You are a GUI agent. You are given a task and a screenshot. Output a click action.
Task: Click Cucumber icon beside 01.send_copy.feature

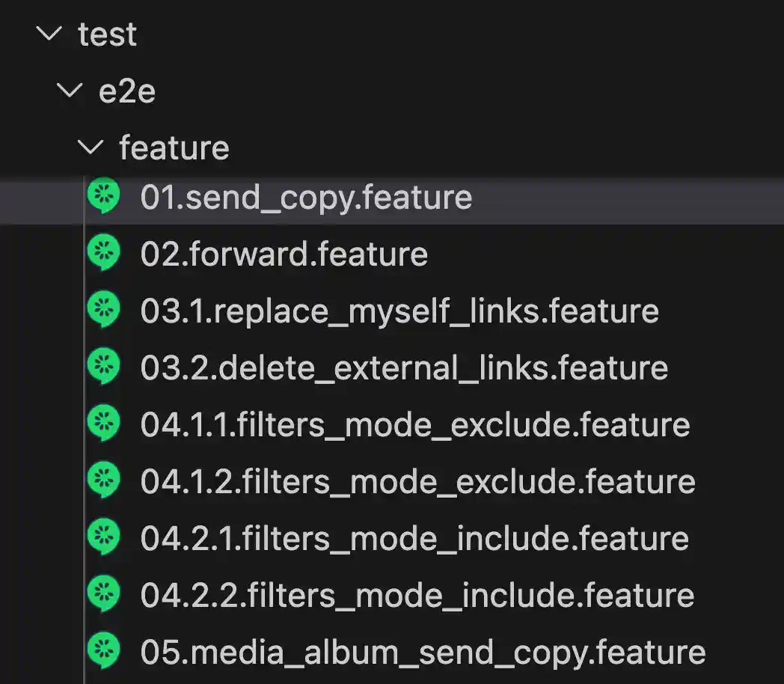104,196
